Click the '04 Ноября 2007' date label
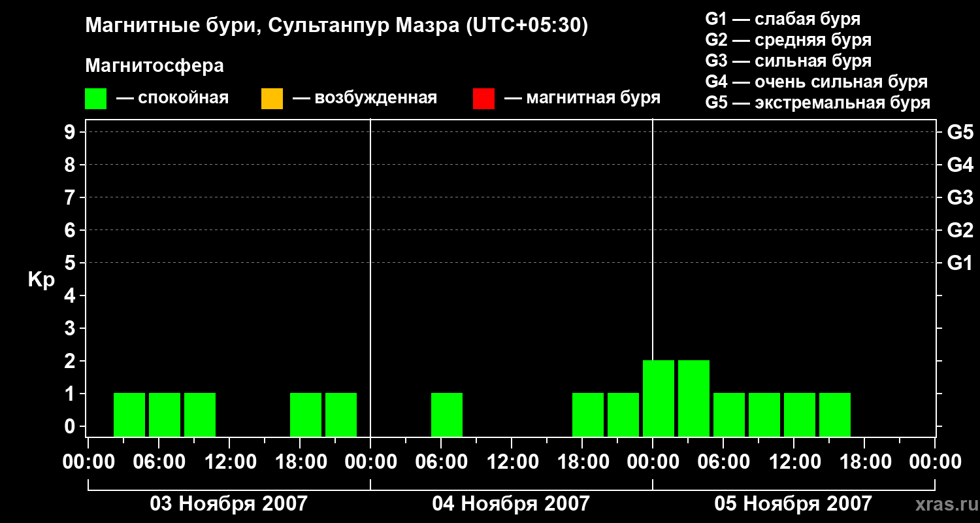This screenshot has height=523, width=980. pyautogui.click(x=511, y=503)
